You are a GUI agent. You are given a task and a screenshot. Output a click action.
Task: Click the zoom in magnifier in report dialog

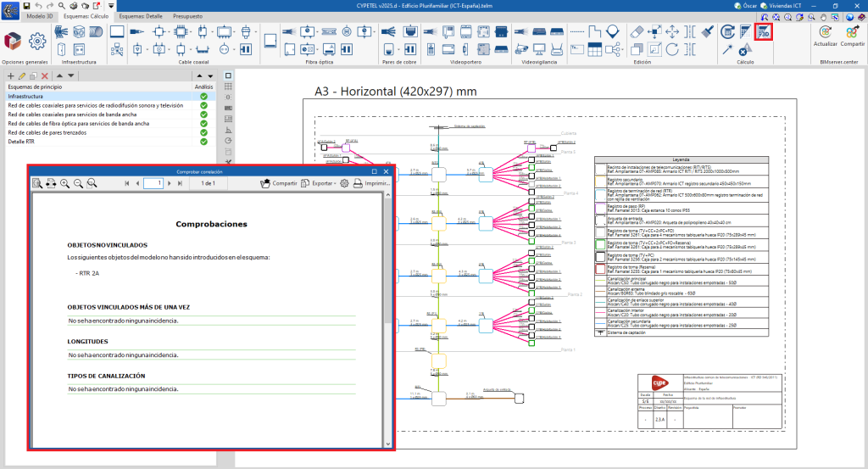pos(64,183)
